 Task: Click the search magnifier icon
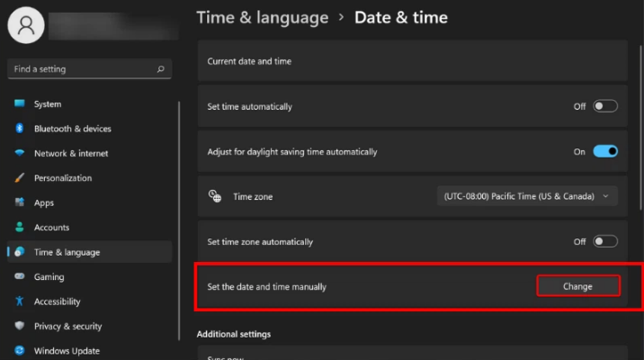coord(161,69)
